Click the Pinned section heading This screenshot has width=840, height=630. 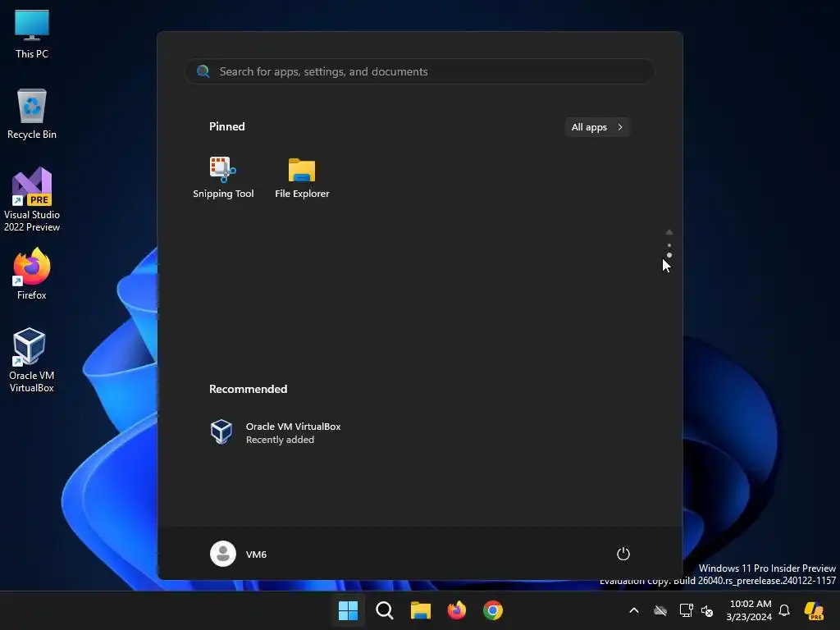tap(226, 126)
